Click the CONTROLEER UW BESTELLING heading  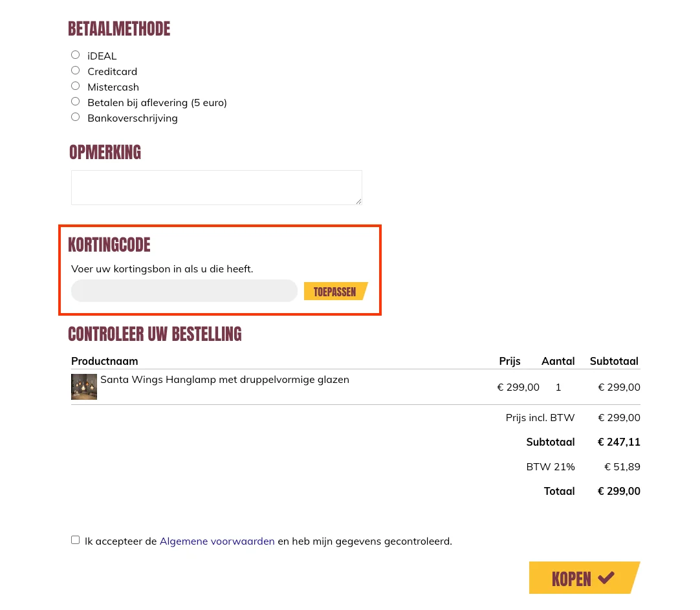[155, 334]
